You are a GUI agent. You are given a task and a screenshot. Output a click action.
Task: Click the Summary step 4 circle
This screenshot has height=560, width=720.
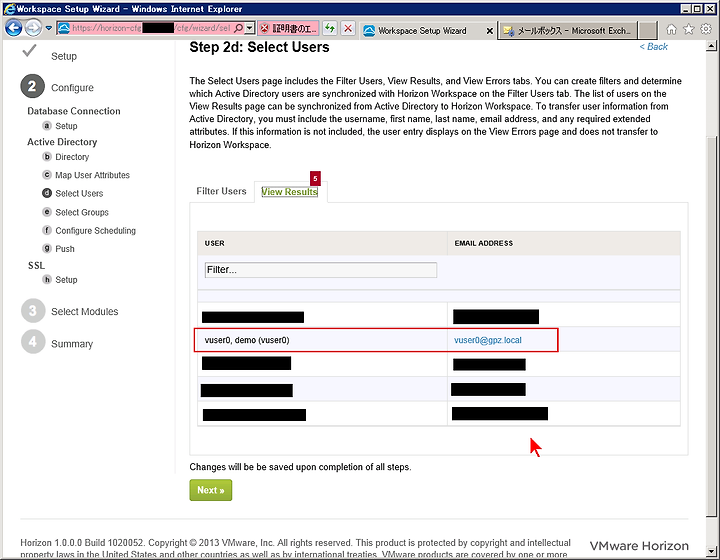tap(33, 342)
